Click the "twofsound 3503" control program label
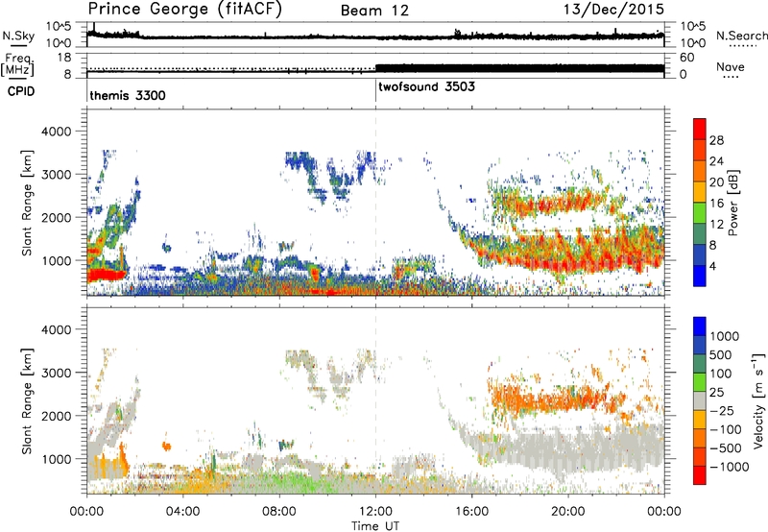The image size is (768, 532). pos(426,86)
